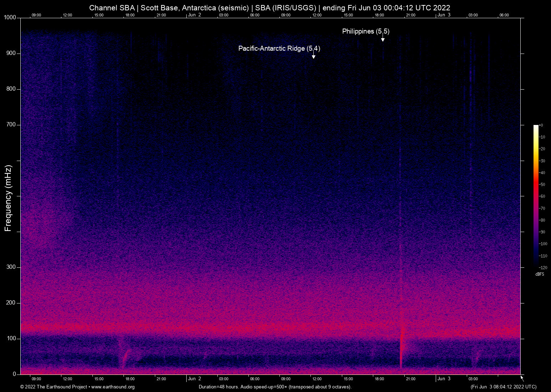Click the bright seismic streak near 20:00 Jun 2
Viewport: 551px width, 392px height.
401,343
